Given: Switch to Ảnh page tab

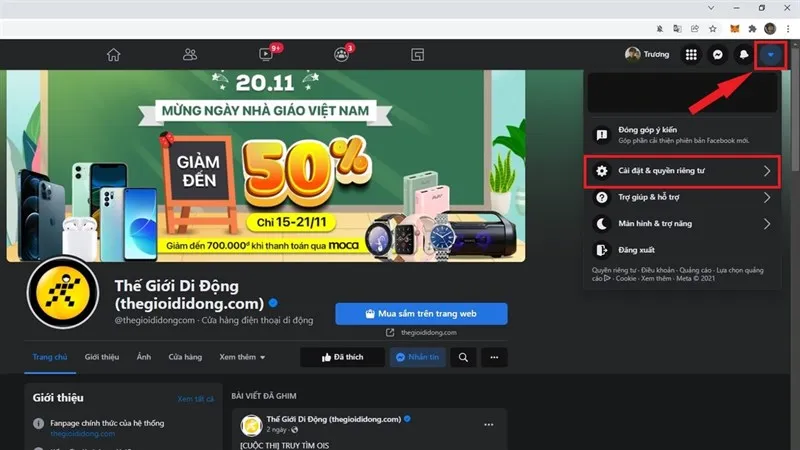Looking at the screenshot, I should coord(144,357).
